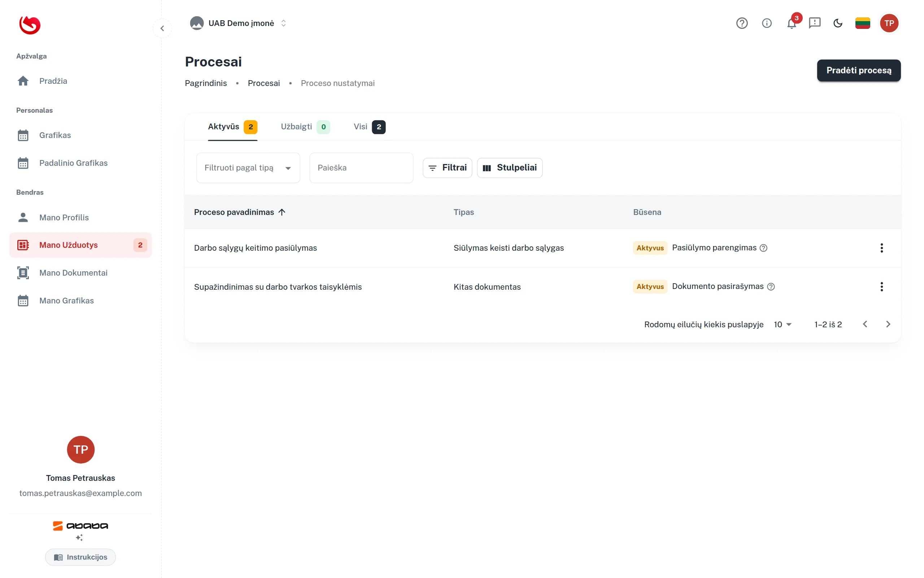Screen dimensions: 924x578
Task: Change language via Lithuanian flag icon
Action: coord(862,23)
